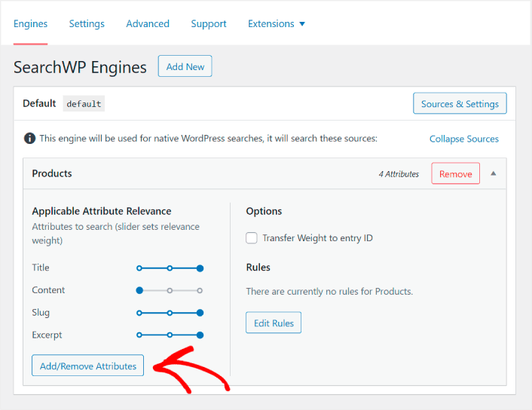The image size is (532, 410).
Task: Switch to the Settings tab
Action: (x=87, y=24)
